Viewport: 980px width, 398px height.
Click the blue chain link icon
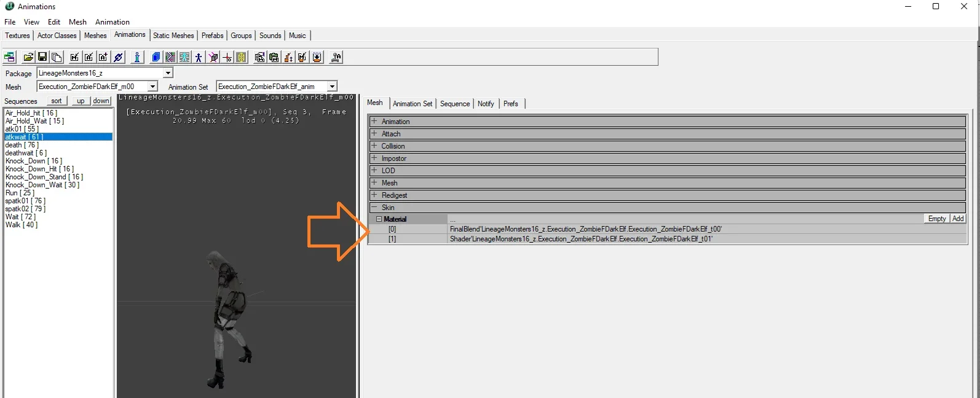tap(119, 57)
